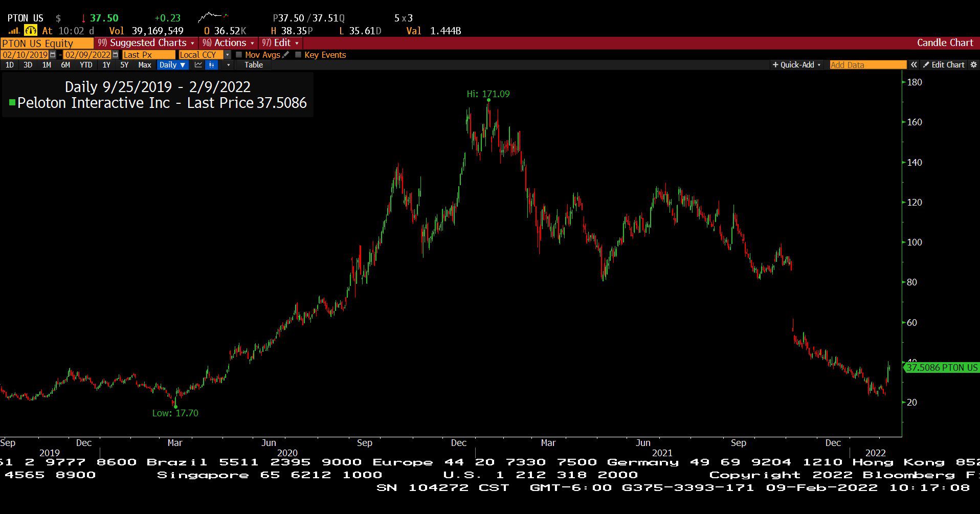
Task: Click the last price 37.50 in header
Action: coord(104,18)
